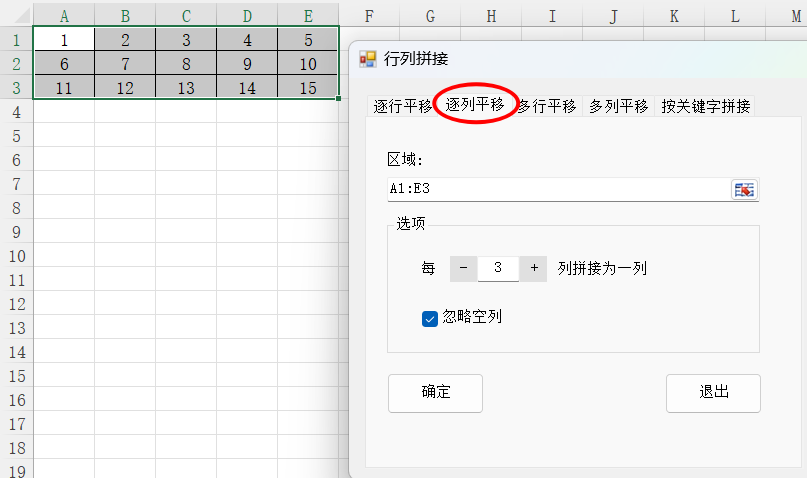Select column A header
Image resolution: width=807 pixels, height=478 pixels.
click(64, 15)
